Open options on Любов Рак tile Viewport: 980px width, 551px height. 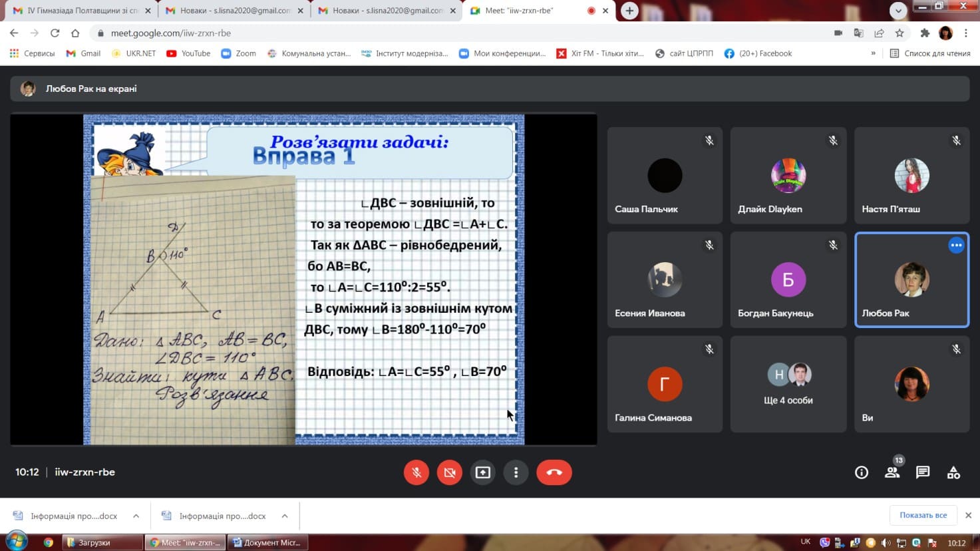click(956, 245)
